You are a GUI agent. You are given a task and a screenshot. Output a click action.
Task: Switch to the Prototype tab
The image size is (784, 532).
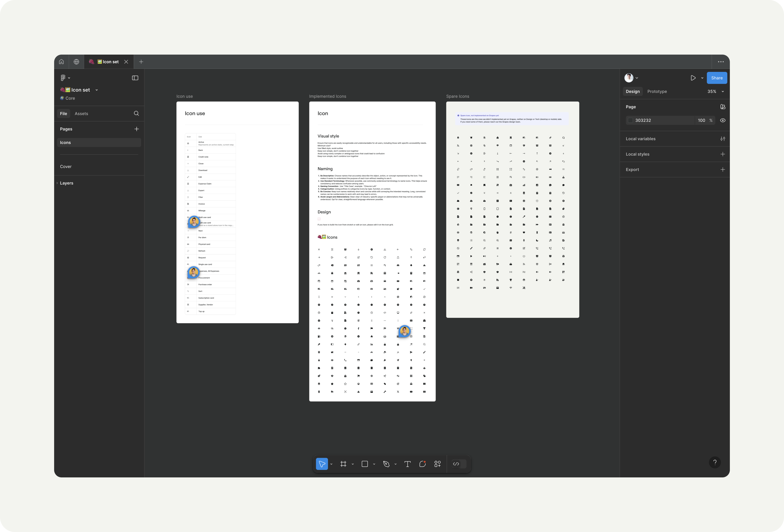tap(657, 91)
